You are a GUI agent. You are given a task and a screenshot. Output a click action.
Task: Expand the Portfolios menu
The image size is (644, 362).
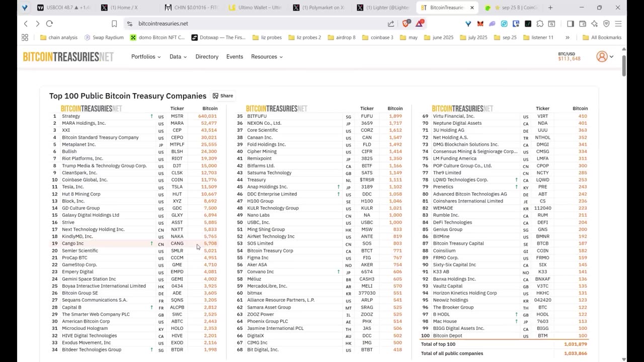pyautogui.click(x=146, y=57)
